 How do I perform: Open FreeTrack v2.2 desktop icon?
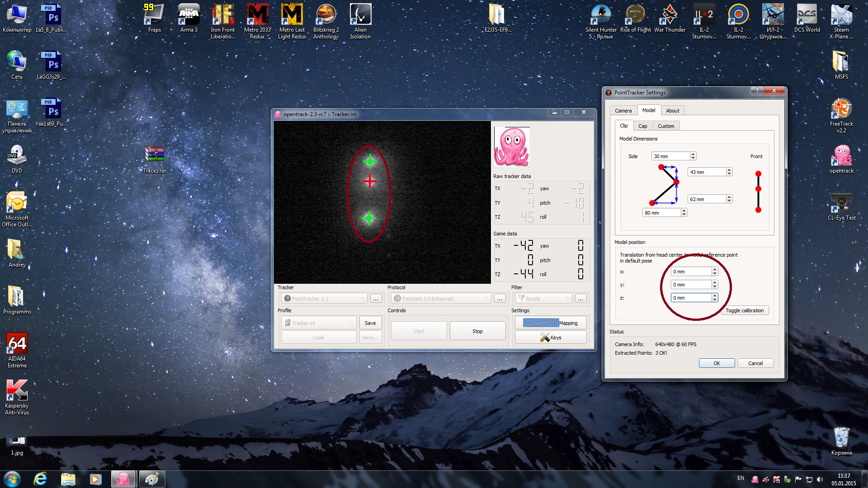coord(841,115)
